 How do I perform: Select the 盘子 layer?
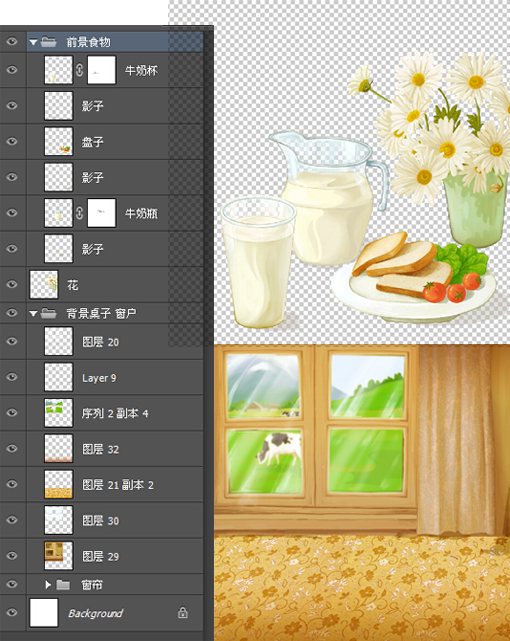point(115,141)
